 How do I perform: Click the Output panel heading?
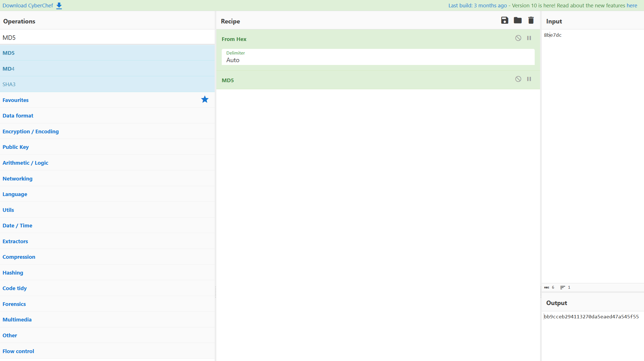[556, 303]
